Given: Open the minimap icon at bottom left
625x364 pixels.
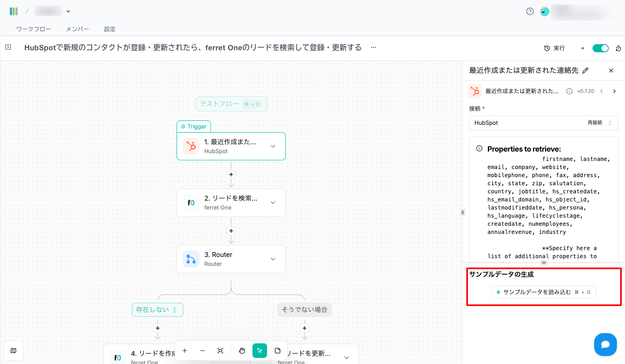Looking at the screenshot, I should [x=13, y=351].
